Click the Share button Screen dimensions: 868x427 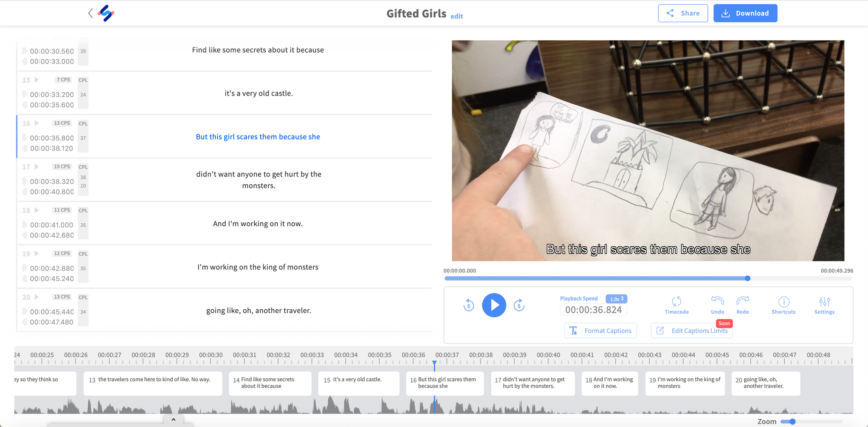683,13
